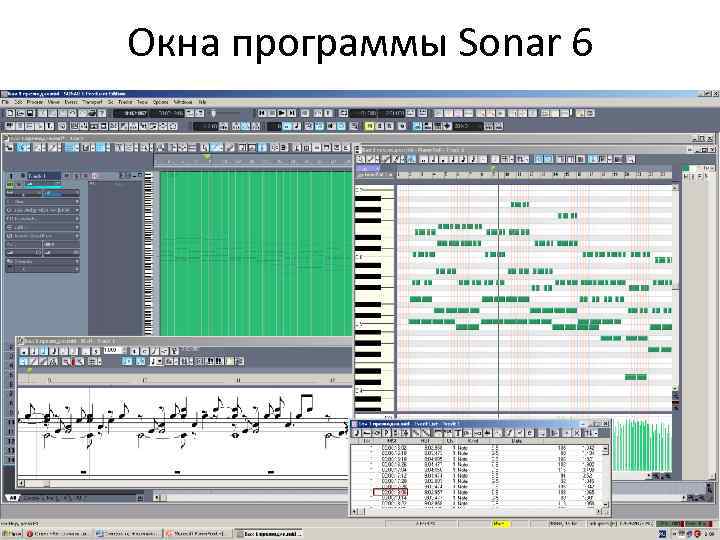720x540 pixels.
Task: Click Staff view horizontal scrollbar left arrow
Action: (x=21, y=483)
